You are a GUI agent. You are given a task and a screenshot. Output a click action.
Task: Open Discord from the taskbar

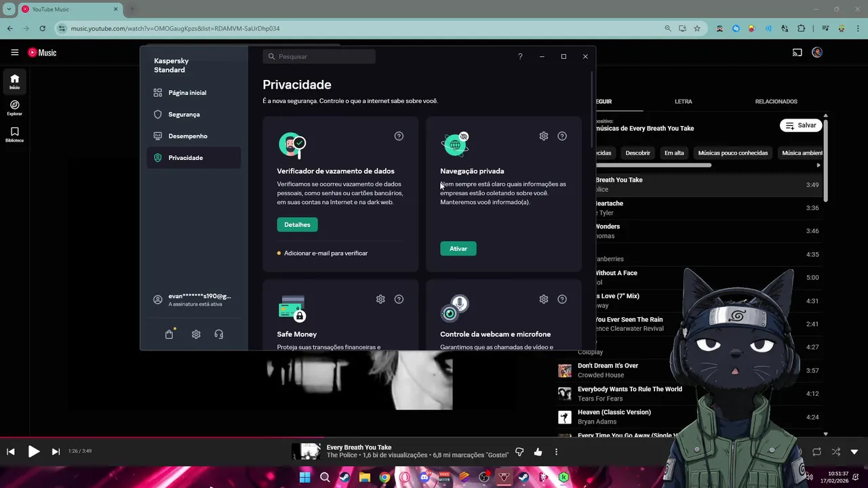coord(425,477)
